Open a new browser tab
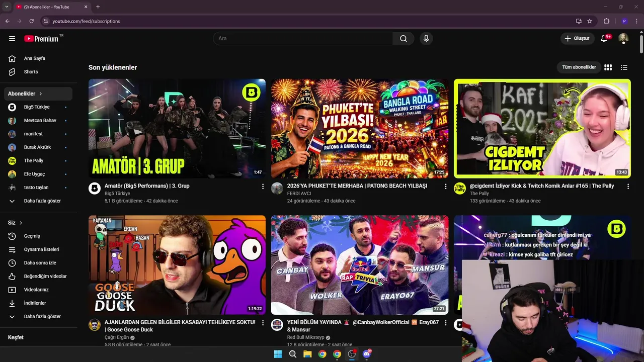The image size is (644, 362). 98,7
